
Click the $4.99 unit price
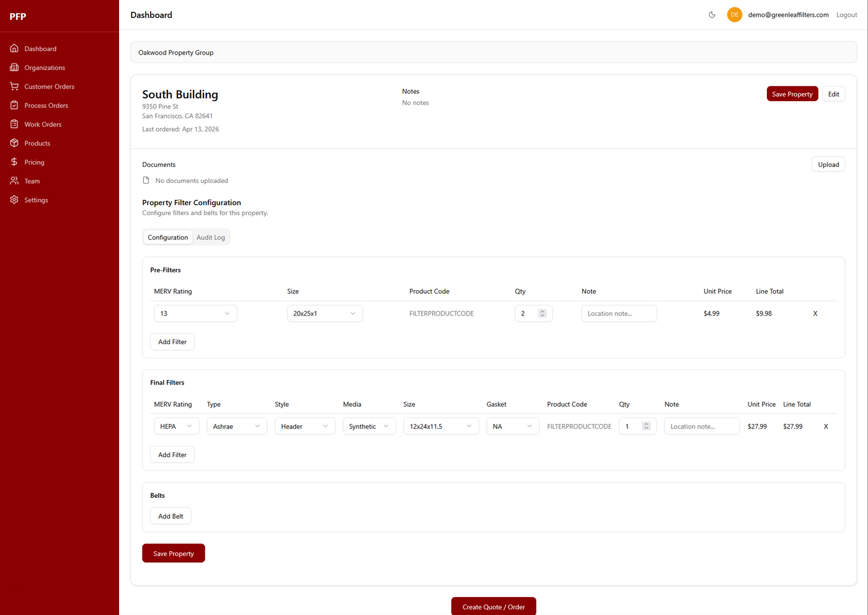point(711,314)
